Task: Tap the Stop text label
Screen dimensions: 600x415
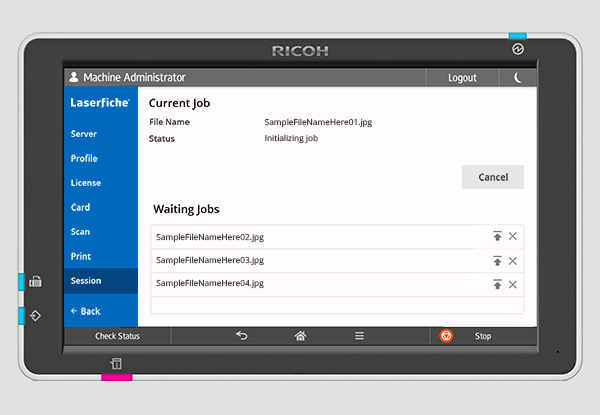Action: pos(483,336)
